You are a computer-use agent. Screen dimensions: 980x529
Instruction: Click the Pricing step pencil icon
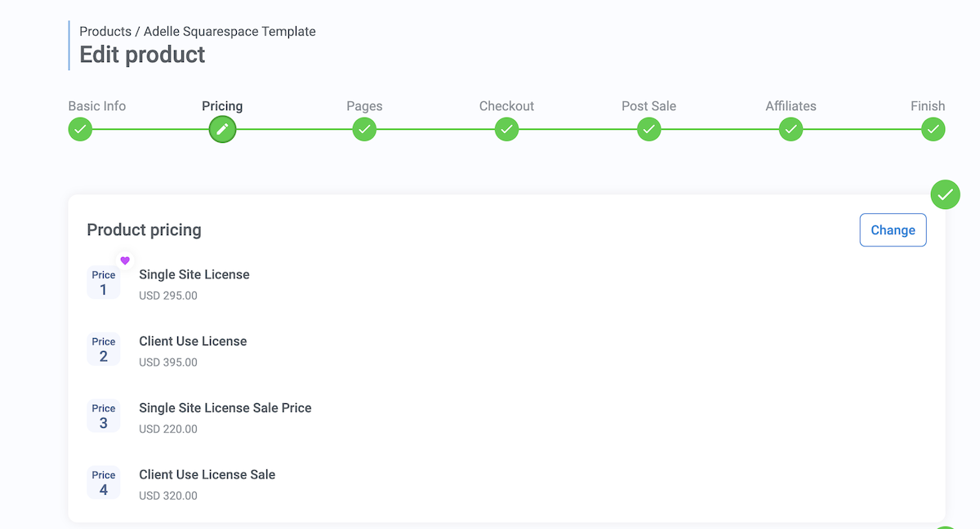[222, 129]
